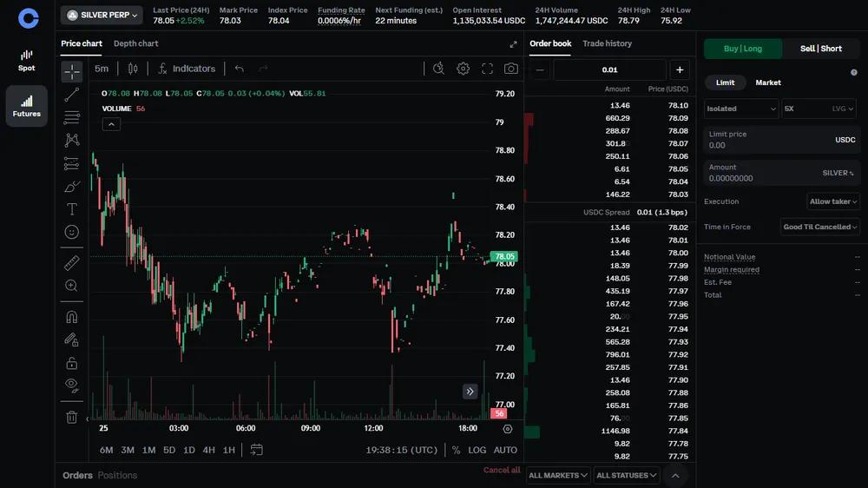Open the Indicators menu
Screen dimensions: 868x488
(x=187, y=69)
